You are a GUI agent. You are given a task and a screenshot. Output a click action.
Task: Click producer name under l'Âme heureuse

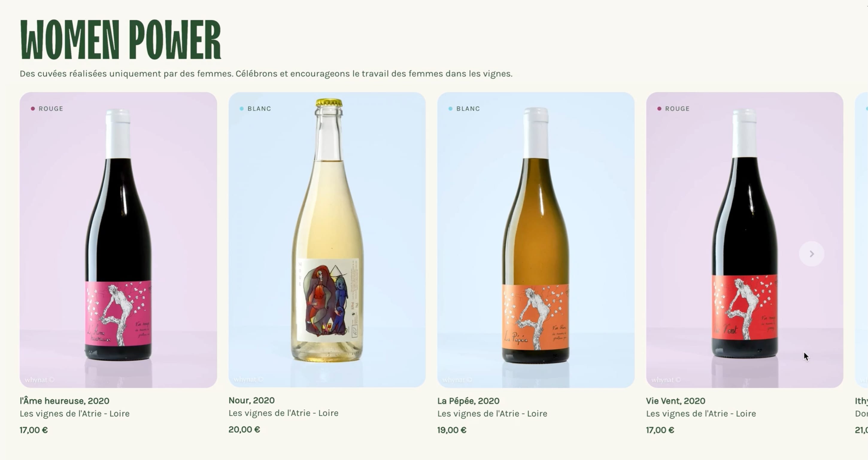[x=75, y=414]
